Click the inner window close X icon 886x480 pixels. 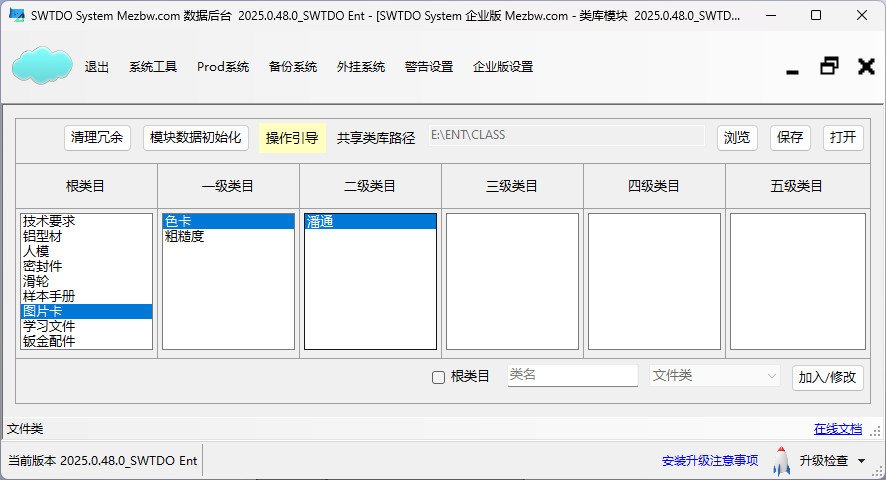coord(866,67)
